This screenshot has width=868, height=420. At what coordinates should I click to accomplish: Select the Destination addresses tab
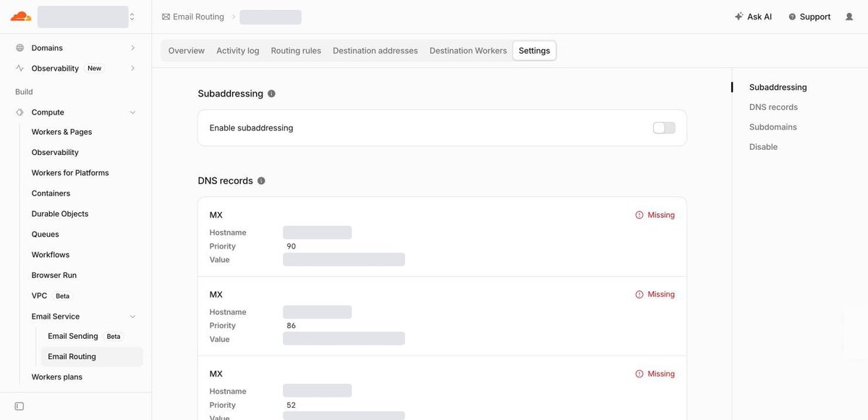[x=375, y=51]
